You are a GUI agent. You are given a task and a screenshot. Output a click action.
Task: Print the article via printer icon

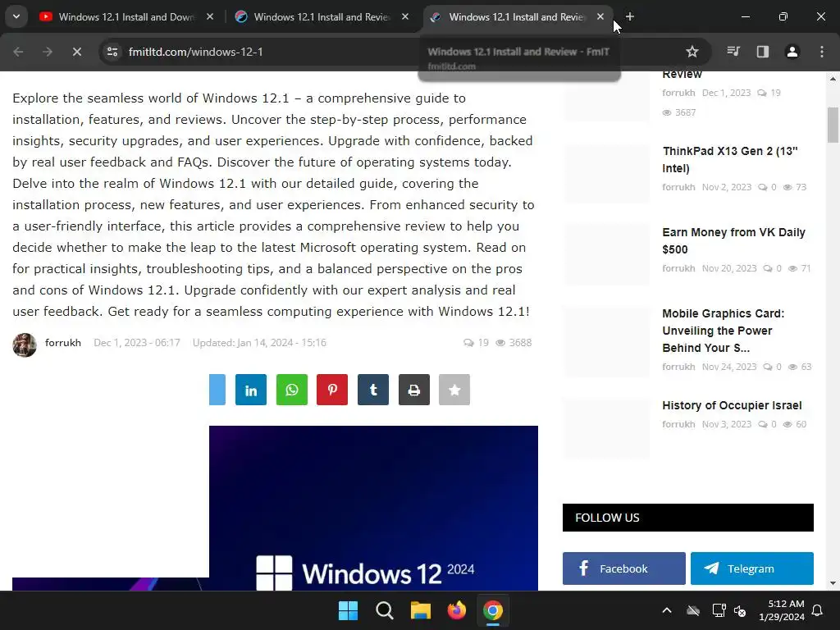tap(414, 390)
